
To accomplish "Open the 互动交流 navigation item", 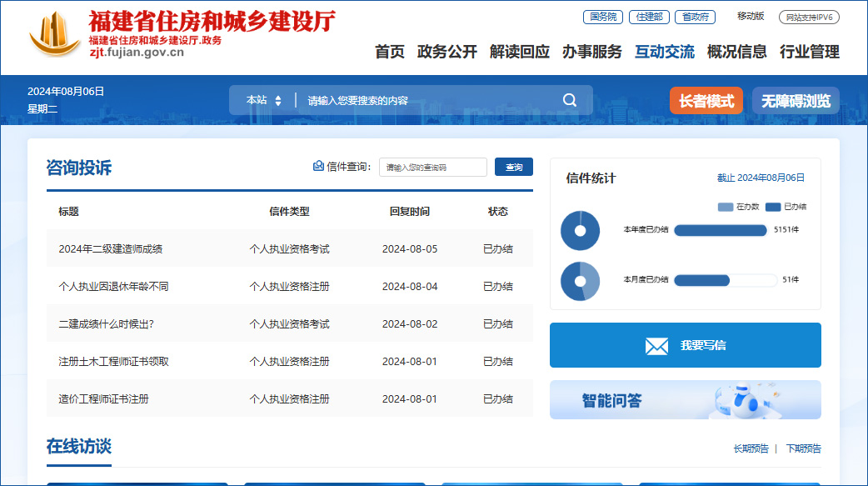I will point(664,52).
